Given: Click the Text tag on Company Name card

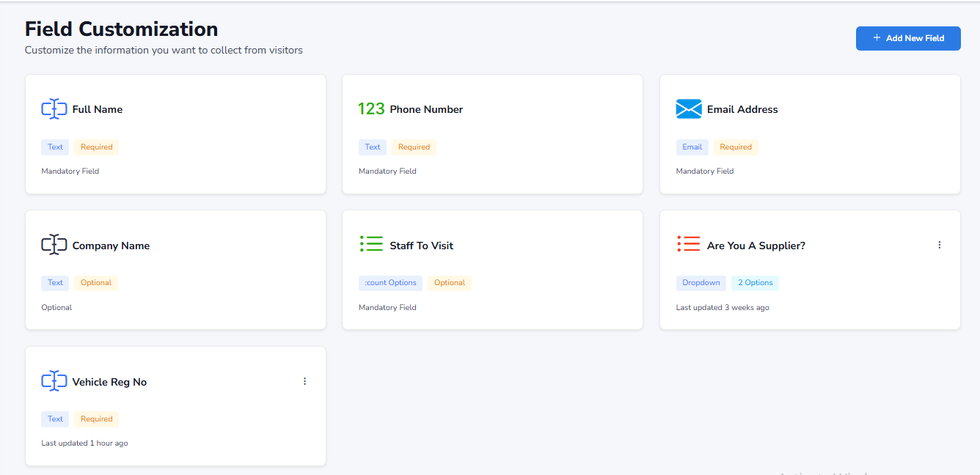Looking at the screenshot, I should [x=55, y=282].
